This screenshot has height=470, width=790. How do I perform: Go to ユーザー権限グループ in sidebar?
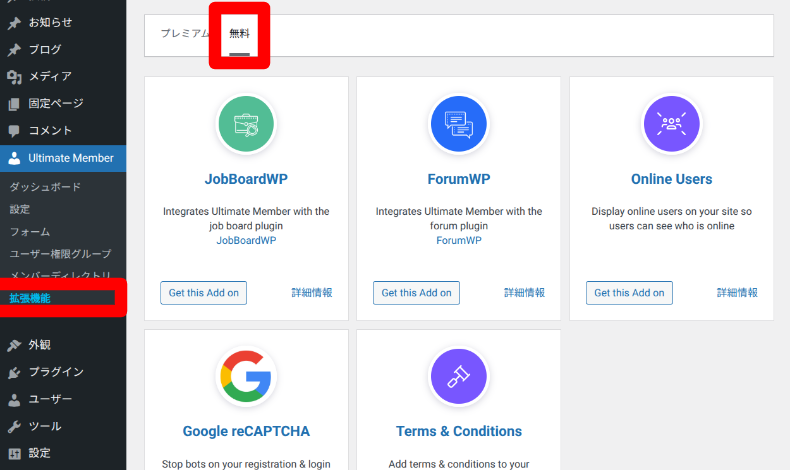click(x=60, y=254)
